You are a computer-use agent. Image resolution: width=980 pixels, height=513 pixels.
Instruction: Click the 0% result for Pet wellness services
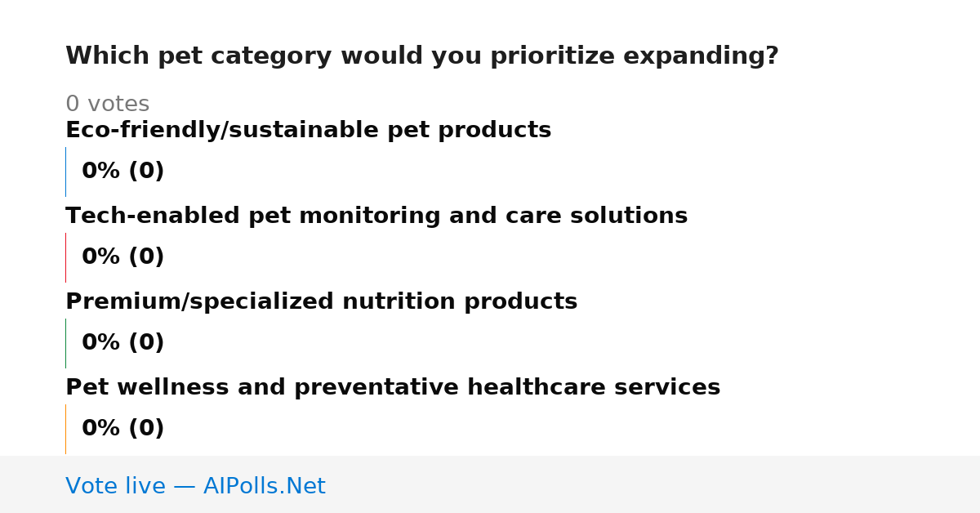(101, 429)
